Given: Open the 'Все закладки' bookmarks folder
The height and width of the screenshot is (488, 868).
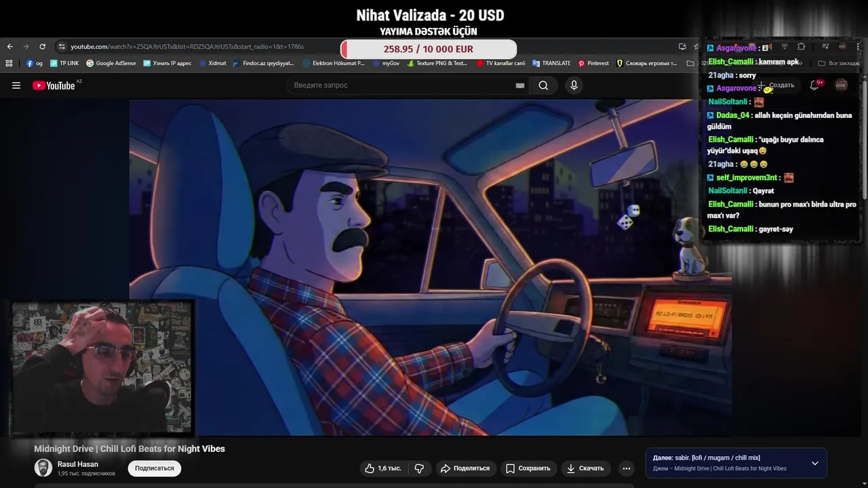Looking at the screenshot, I should pos(840,63).
